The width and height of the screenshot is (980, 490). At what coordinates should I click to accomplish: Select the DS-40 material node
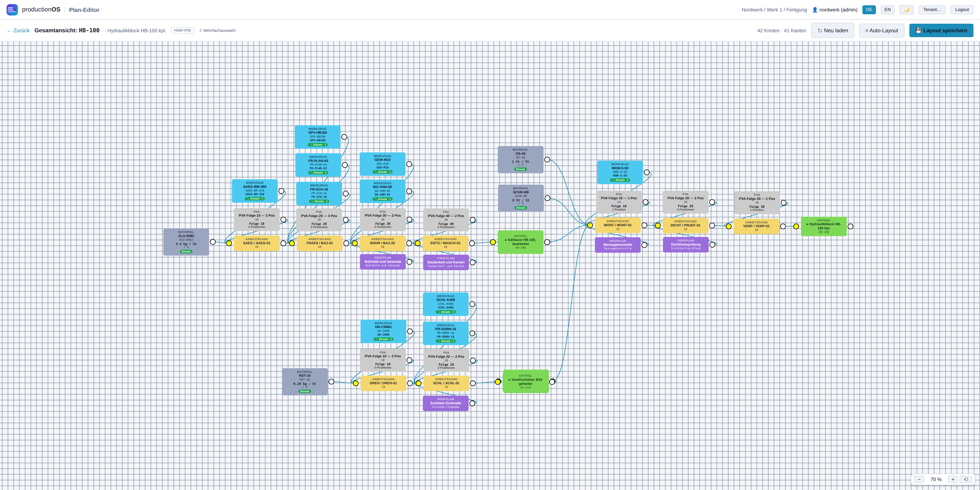(520, 160)
